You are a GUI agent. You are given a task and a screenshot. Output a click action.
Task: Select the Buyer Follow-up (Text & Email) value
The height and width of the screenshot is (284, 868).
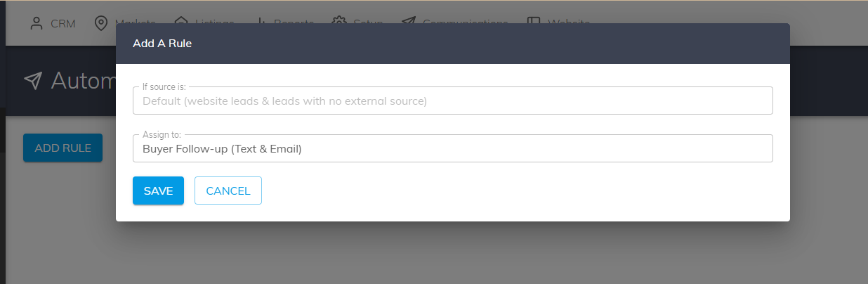click(222, 148)
